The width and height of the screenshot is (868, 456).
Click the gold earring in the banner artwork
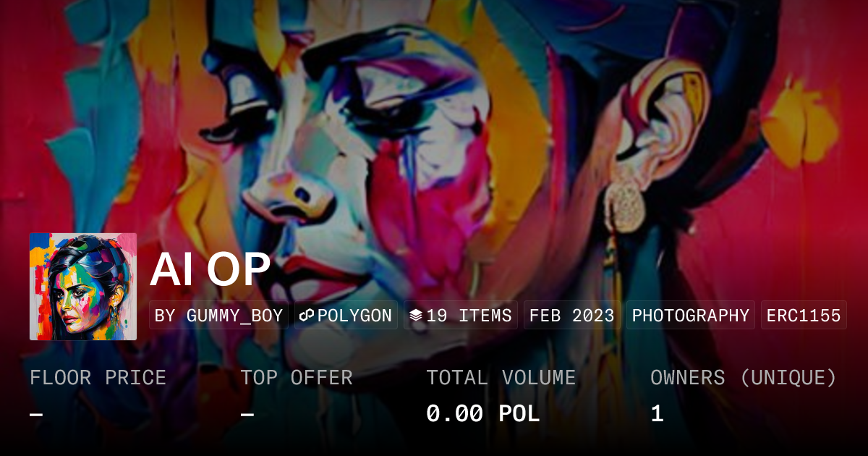coord(625,205)
